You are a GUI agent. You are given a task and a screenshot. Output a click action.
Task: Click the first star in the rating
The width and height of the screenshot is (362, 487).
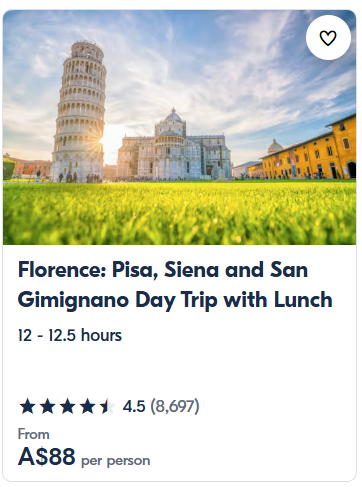[27, 407]
